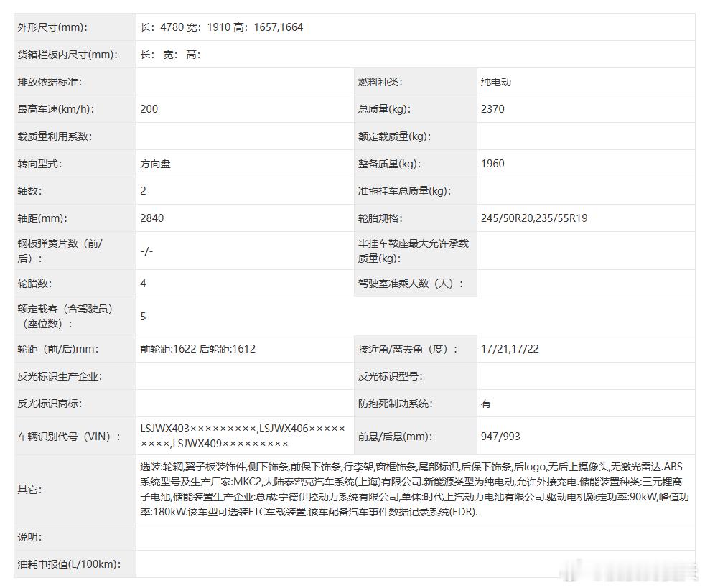Image resolution: width=705 pixels, height=588 pixels.
Task: Click the 钢板弹簧片数（前/后） label
Action: coord(60,251)
